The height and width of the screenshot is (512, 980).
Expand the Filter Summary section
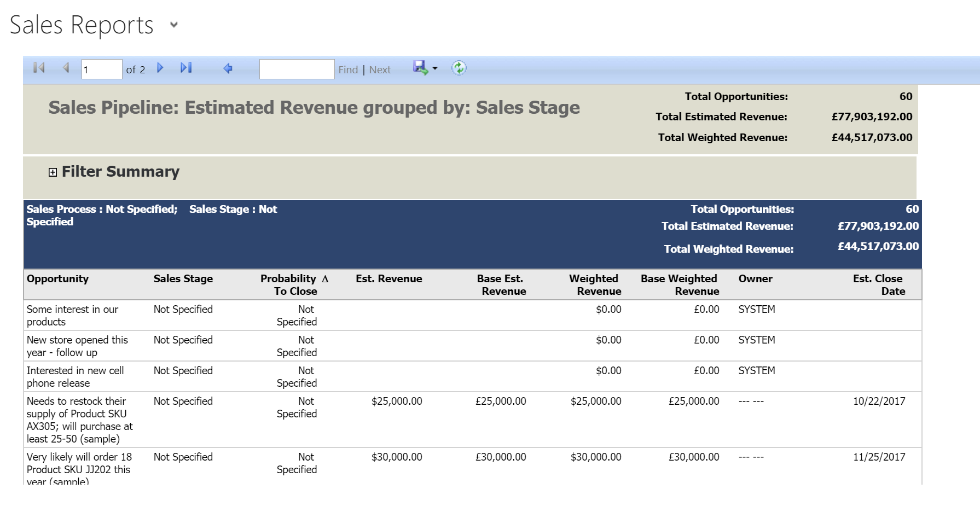point(53,172)
